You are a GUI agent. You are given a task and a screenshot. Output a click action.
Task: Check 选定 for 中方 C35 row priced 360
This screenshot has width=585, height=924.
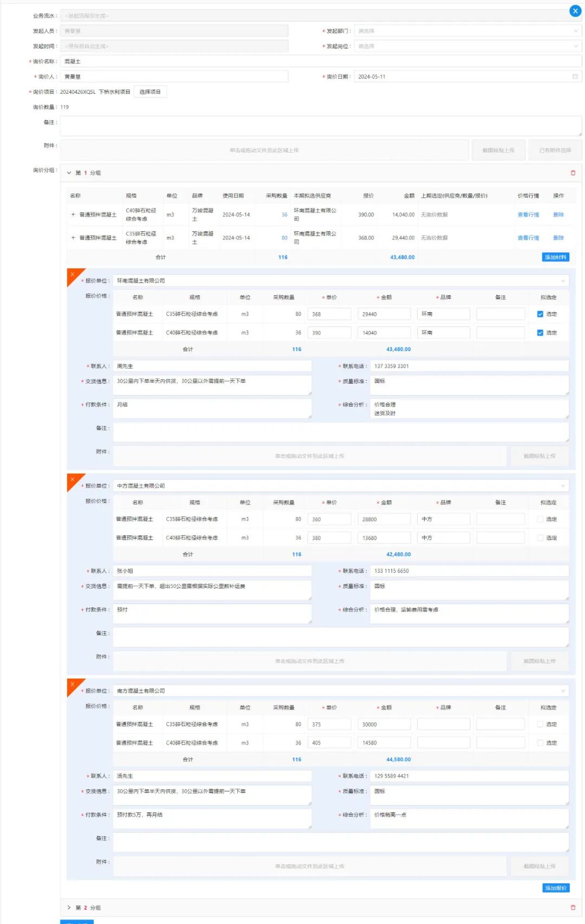coord(540,519)
